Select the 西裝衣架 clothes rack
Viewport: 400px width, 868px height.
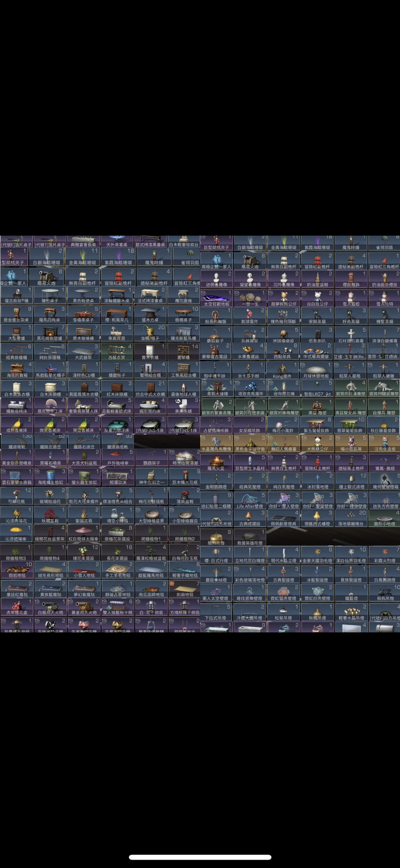tap(117, 353)
